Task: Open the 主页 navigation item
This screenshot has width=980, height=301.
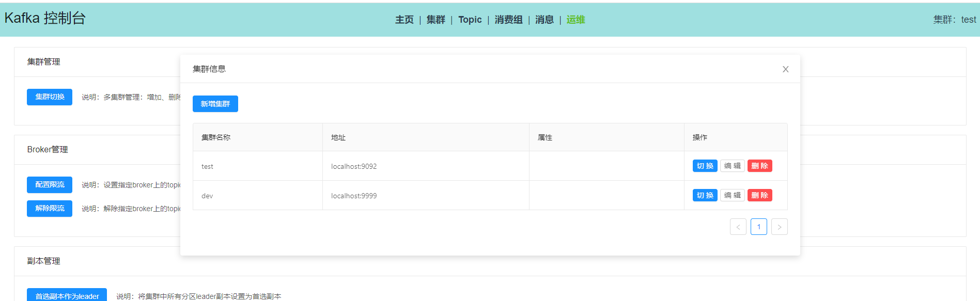Action: click(404, 20)
